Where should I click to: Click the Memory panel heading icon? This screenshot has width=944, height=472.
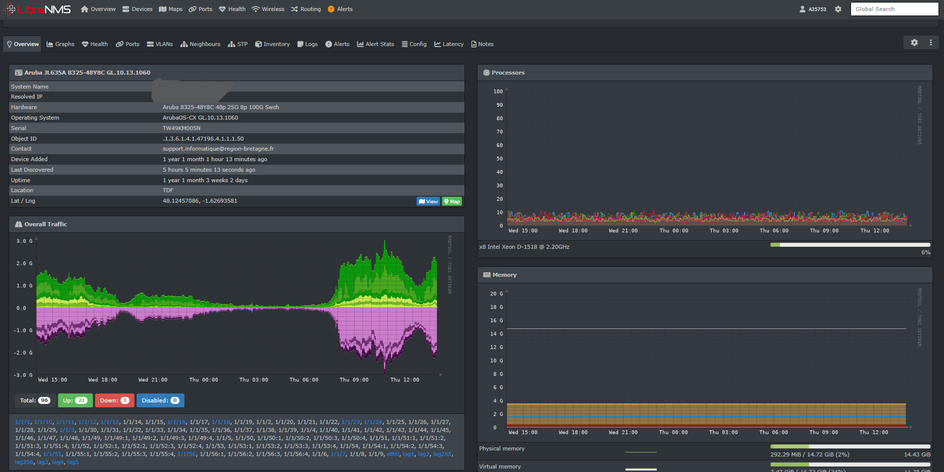coord(486,275)
